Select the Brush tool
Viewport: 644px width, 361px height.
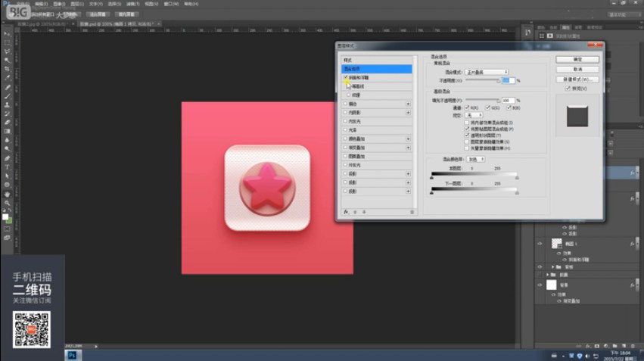tap(7, 96)
